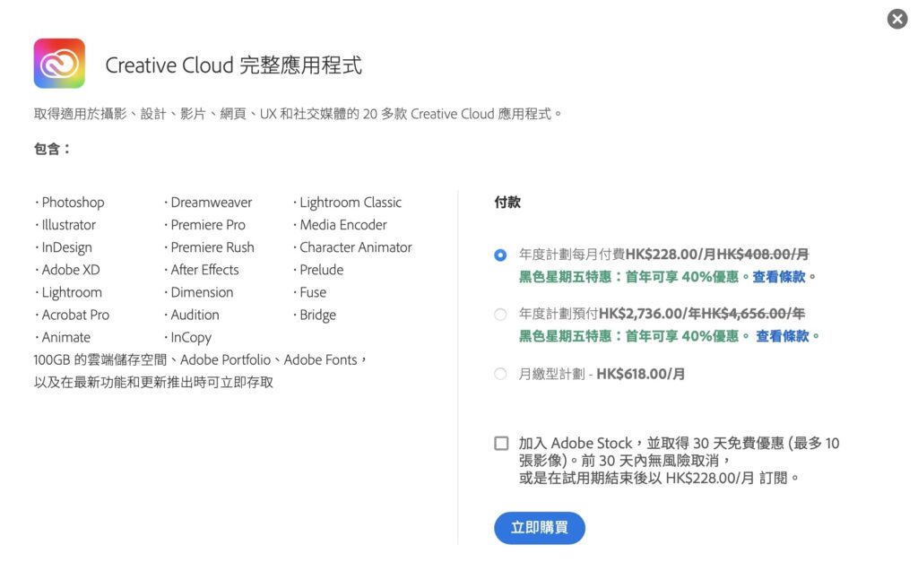This screenshot has width=918, height=588.
Task: Click the Creative Cloud 完整應用程式 title
Action: coord(234,65)
